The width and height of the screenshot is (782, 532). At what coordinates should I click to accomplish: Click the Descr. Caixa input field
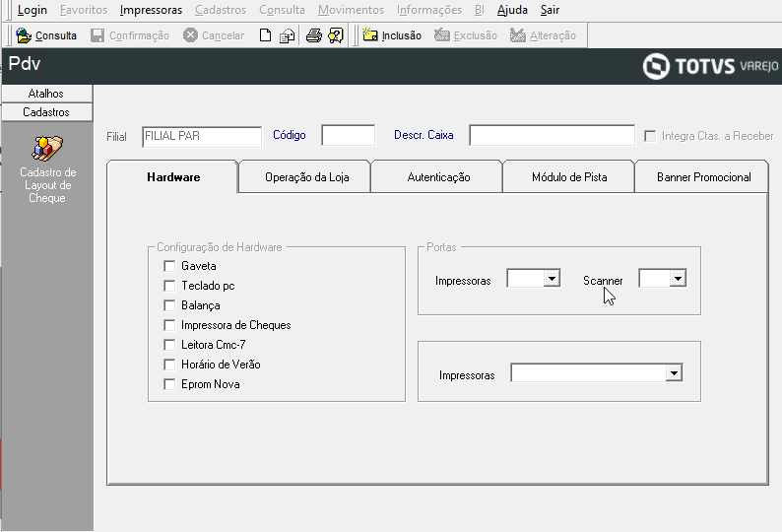[553, 135]
